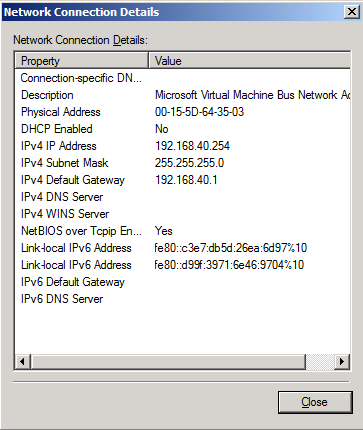This screenshot has height=430, width=363.
Task: Select the NetBIOS over Tcpip row
Action: (183, 231)
